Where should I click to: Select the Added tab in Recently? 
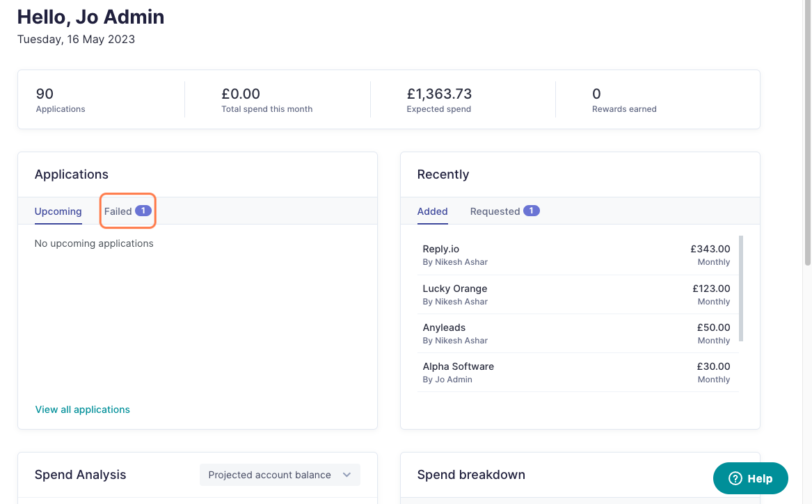pos(432,211)
